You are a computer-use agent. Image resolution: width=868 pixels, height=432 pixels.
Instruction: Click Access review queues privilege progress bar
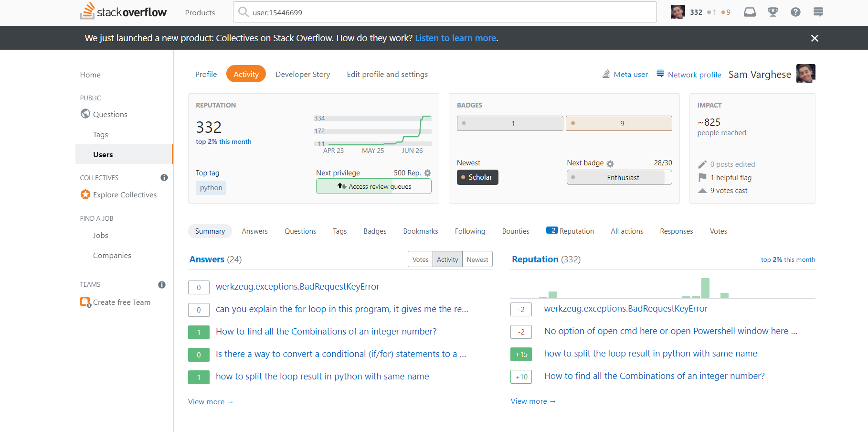(x=374, y=186)
